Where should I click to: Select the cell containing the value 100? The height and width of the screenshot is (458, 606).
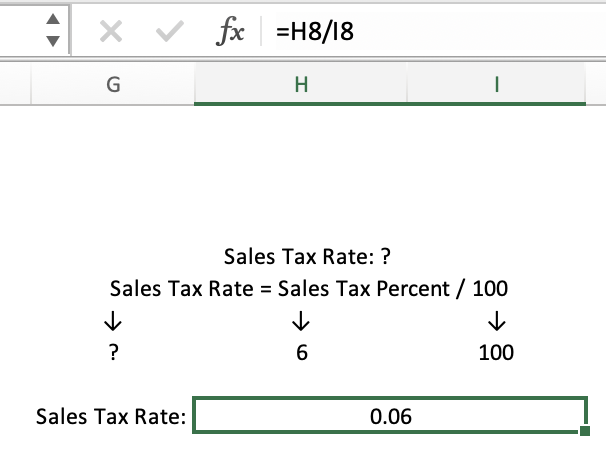click(x=496, y=352)
